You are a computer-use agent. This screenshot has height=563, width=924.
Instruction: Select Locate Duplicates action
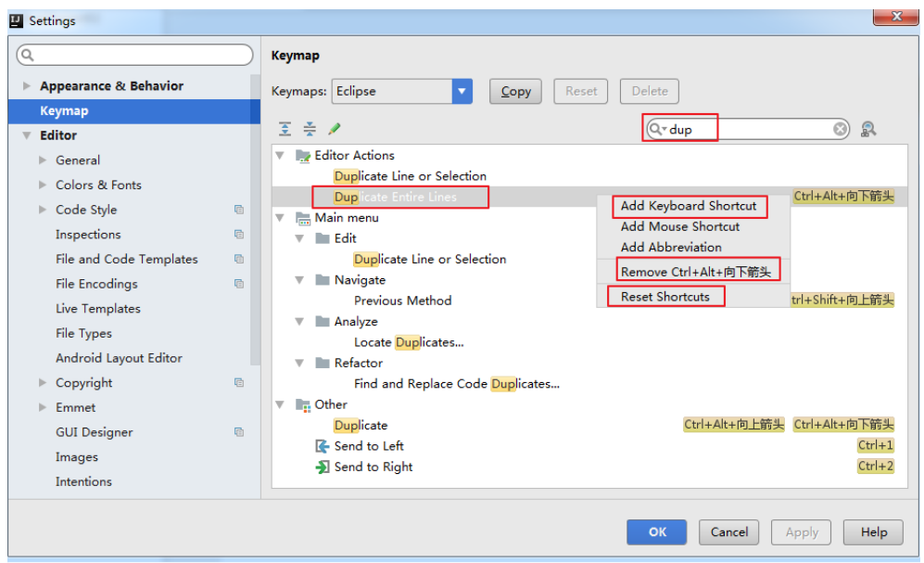click(409, 342)
